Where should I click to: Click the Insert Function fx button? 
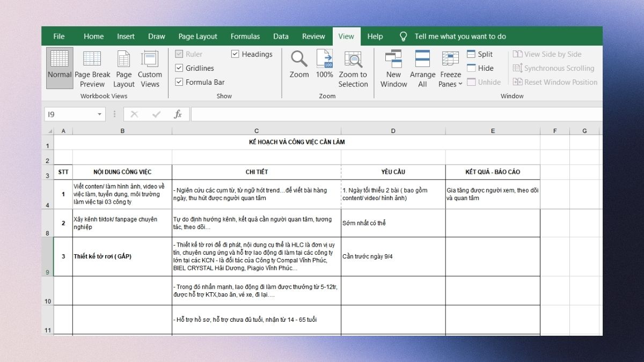point(178,114)
